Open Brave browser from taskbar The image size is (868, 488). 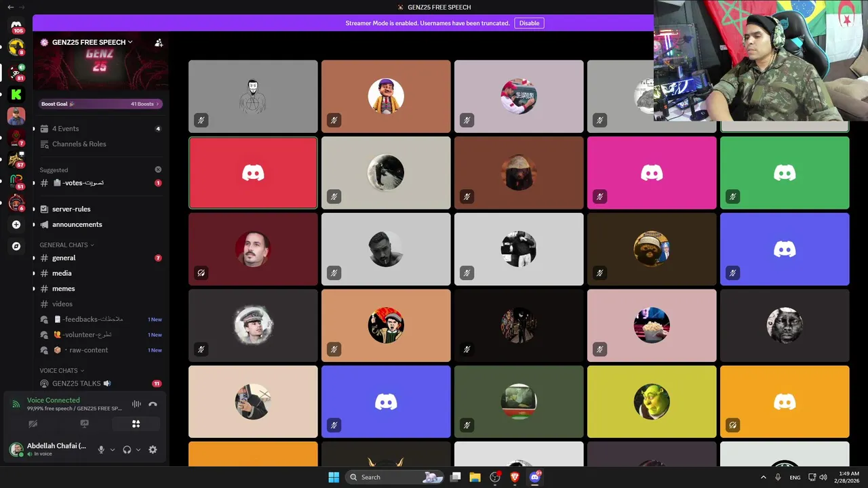tap(515, 477)
